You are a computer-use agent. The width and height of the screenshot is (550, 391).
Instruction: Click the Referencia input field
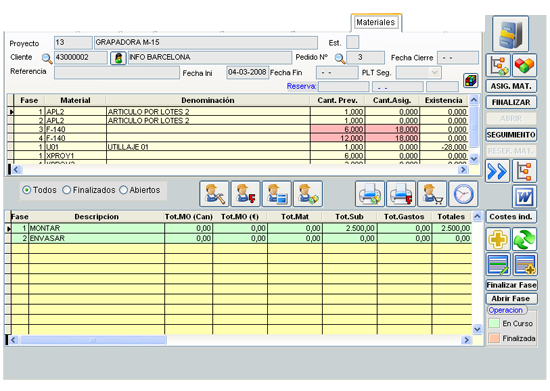[x=116, y=73]
